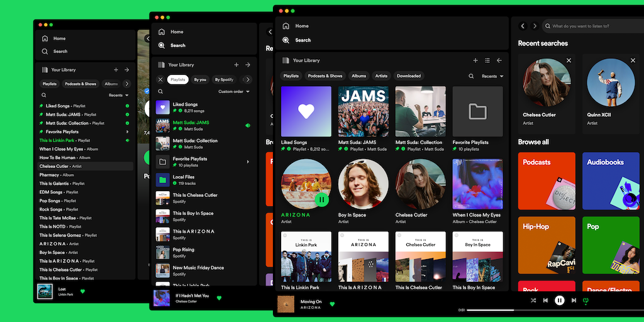Expand library with arrow in middle window
The height and width of the screenshot is (322, 644).
pos(248,65)
